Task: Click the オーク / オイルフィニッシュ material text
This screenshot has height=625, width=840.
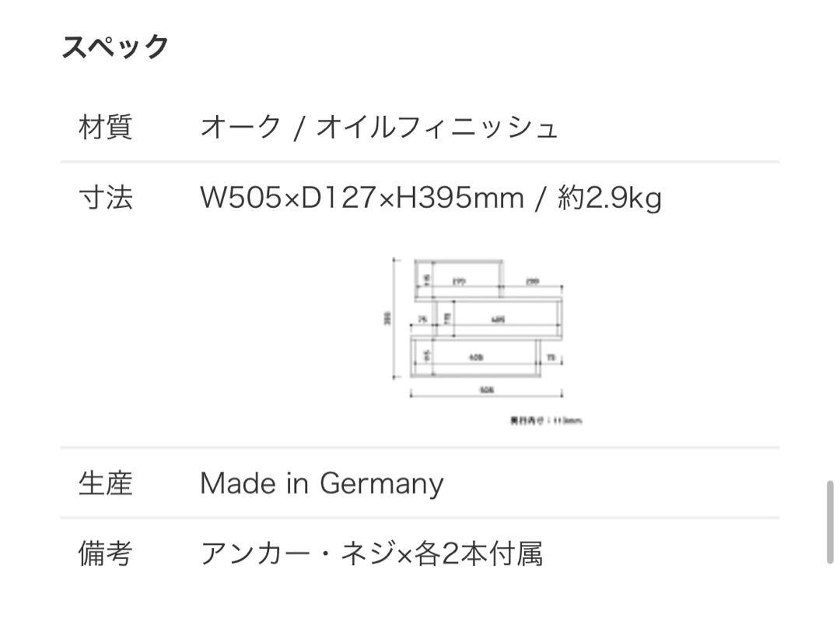Action: tap(379, 127)
